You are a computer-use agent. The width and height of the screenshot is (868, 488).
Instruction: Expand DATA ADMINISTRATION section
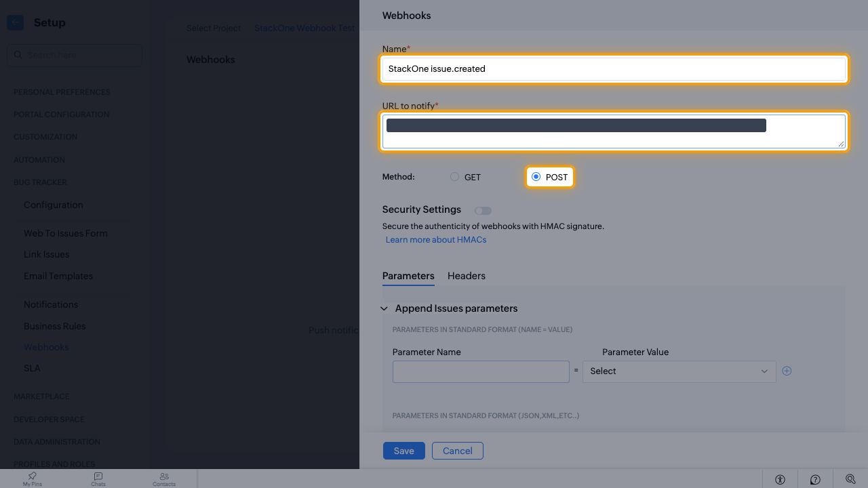pos(57,441)
